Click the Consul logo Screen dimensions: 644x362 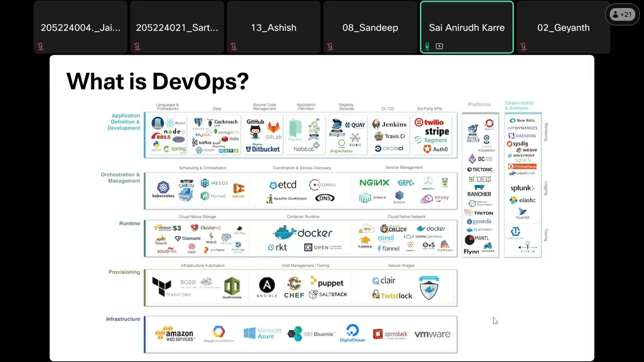tap(323, 185)
